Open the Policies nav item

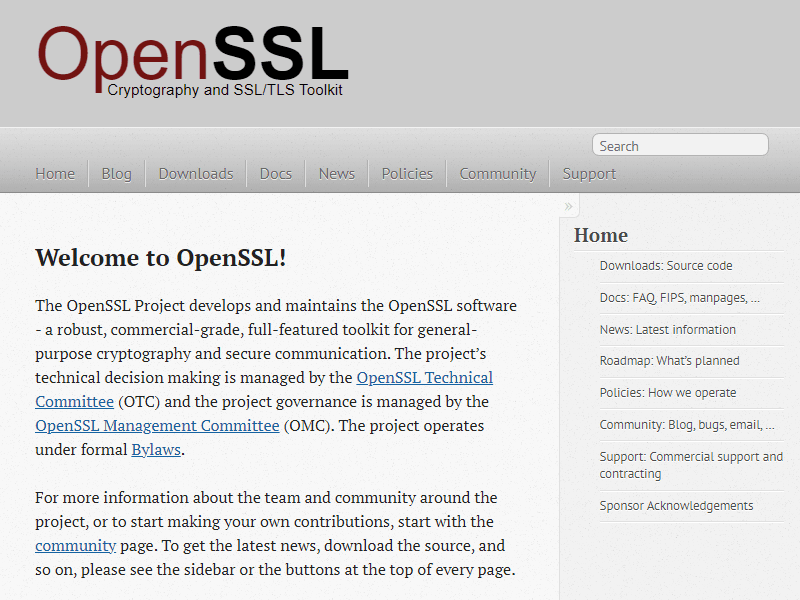pyautogui.click(x=407, y=174)
